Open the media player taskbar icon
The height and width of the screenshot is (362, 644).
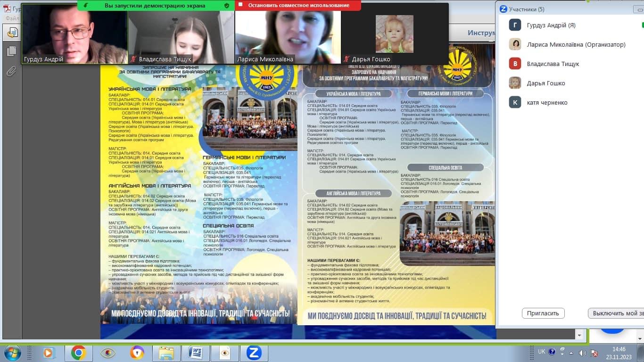click(x=49, y=353)
